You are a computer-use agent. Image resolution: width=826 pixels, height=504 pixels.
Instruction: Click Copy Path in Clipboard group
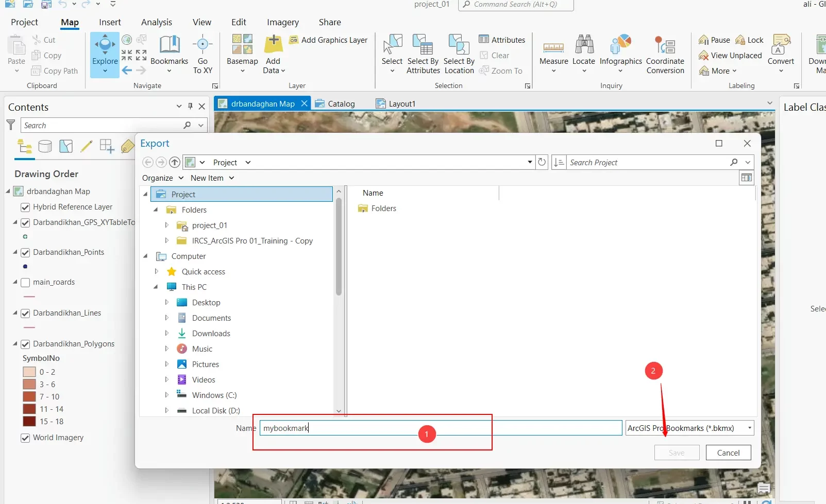55,71
